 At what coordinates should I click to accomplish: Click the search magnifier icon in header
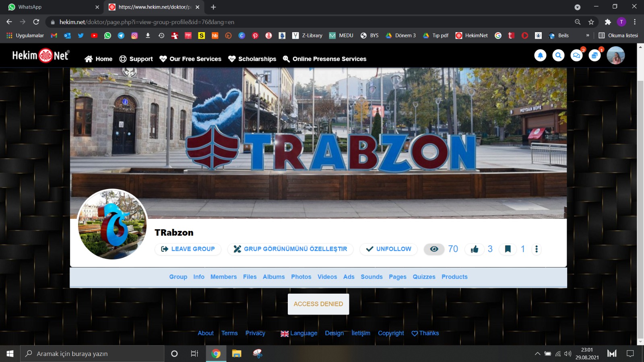tap(558, 56)
